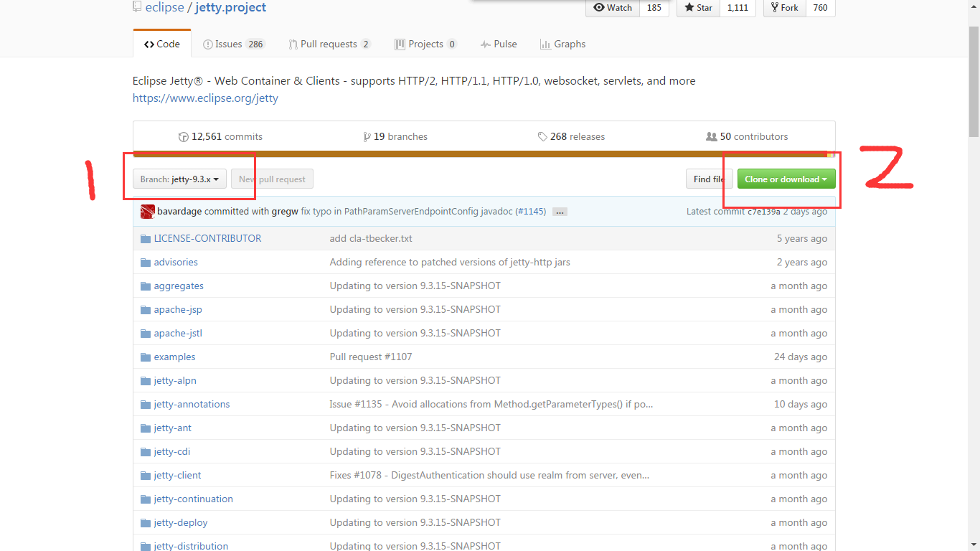Image resolution: width=980 pixels, height=551 pixels.
Task: Click the folder icon next to aggregates
Action: (146, 286)
